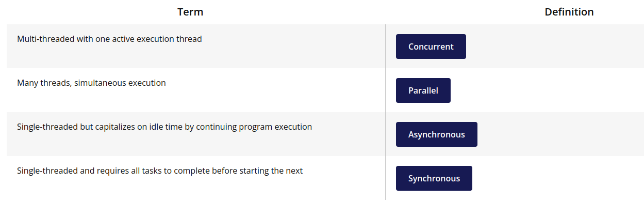Click the vertical divider between the Term and Definition columns
The image size is (644, 200).
385,112
